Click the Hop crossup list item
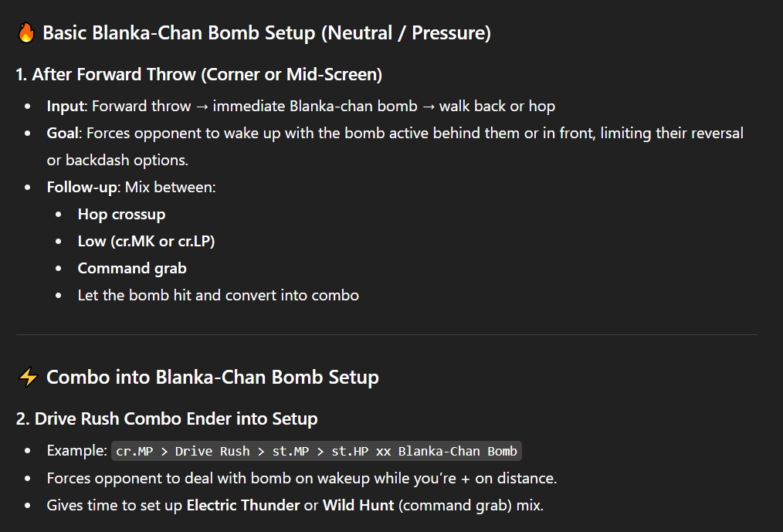 point(121,215)
